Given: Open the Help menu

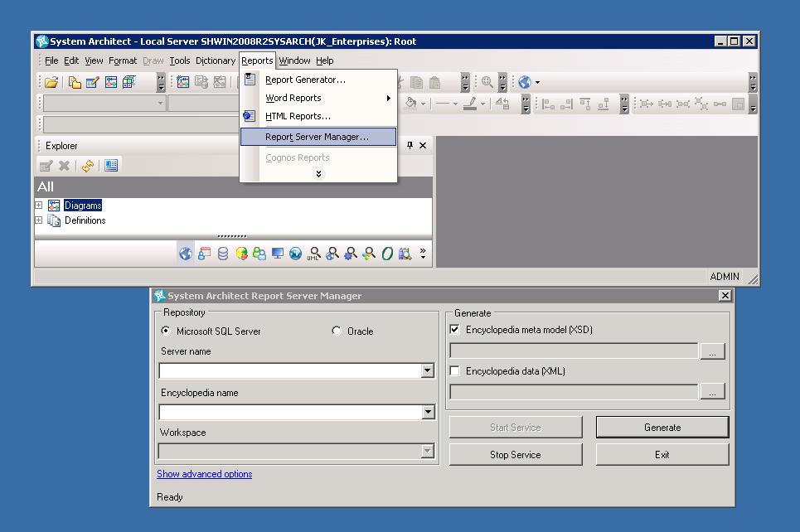Looking at the screenshot, I should click(x=324, y=60).
